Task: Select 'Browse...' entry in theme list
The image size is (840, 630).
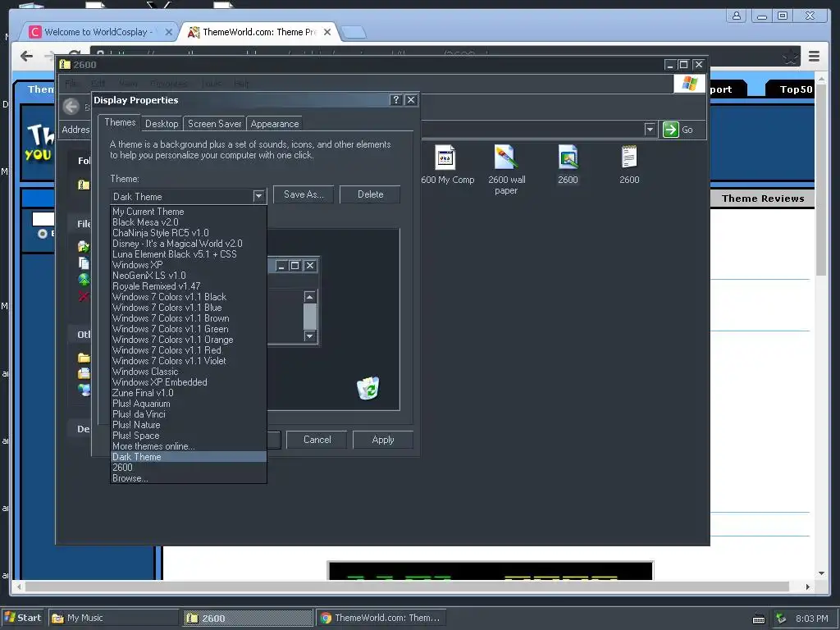Action: click(x=189, y=478)
